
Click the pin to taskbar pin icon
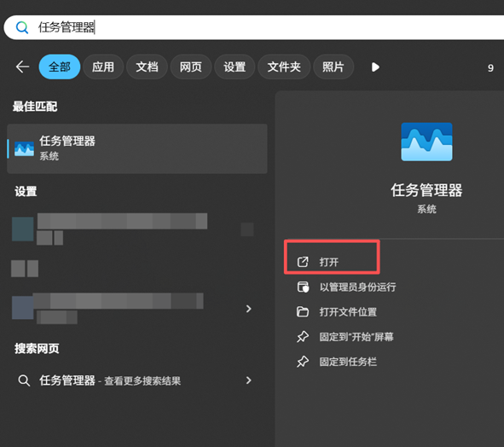303,362
